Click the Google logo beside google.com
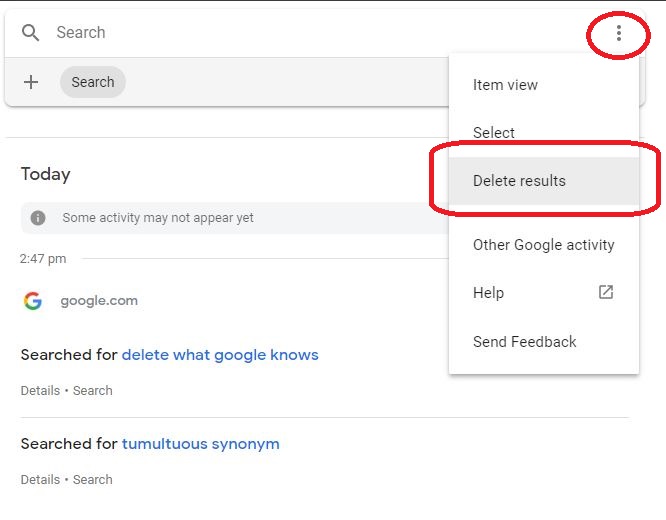 33,301
